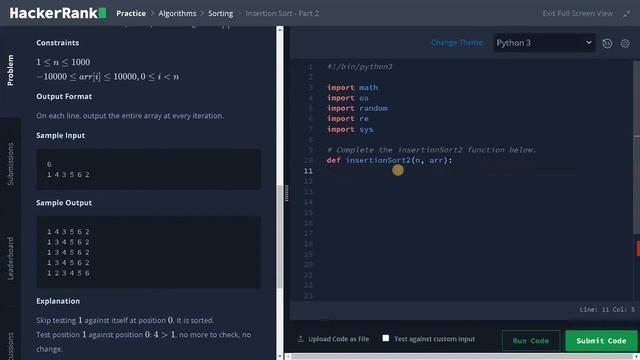Click the Sample Input heading
The image size is (640, 360).
pos(60,135)
